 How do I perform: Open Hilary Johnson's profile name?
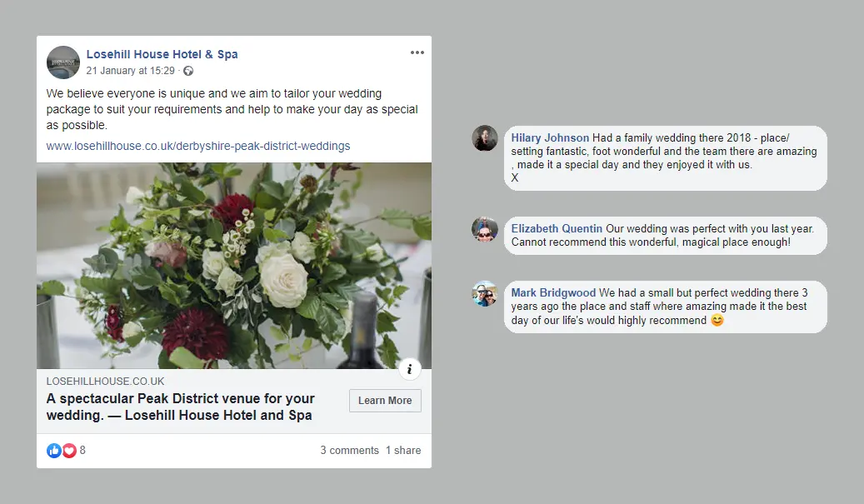pos(550,137)
